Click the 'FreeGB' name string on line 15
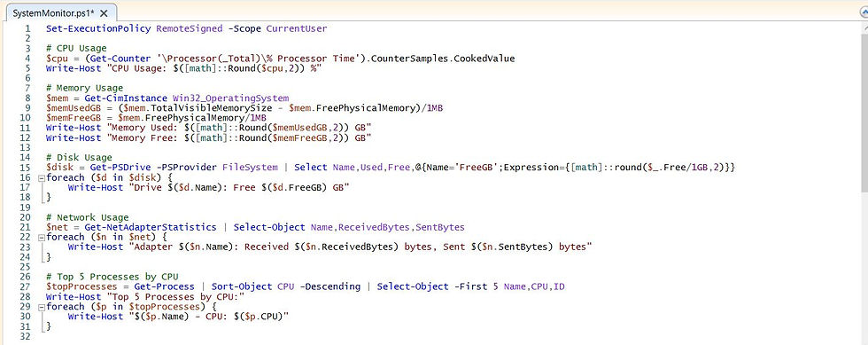This screenshot has height=345, width=868. (x=476, y=168)
